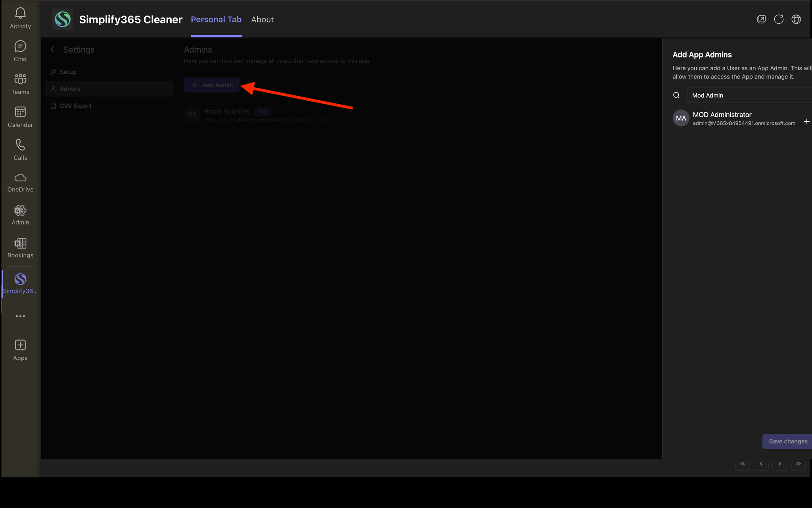This screenshot has width=812, height=508.
Task: Open the Apps store icon
Action: [20, 351]
